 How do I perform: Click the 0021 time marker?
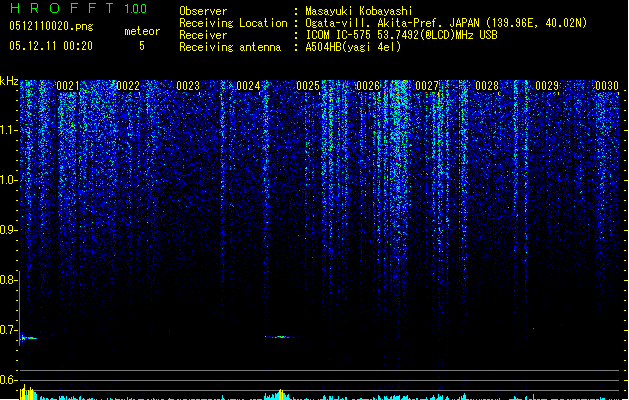click(68, 86)
